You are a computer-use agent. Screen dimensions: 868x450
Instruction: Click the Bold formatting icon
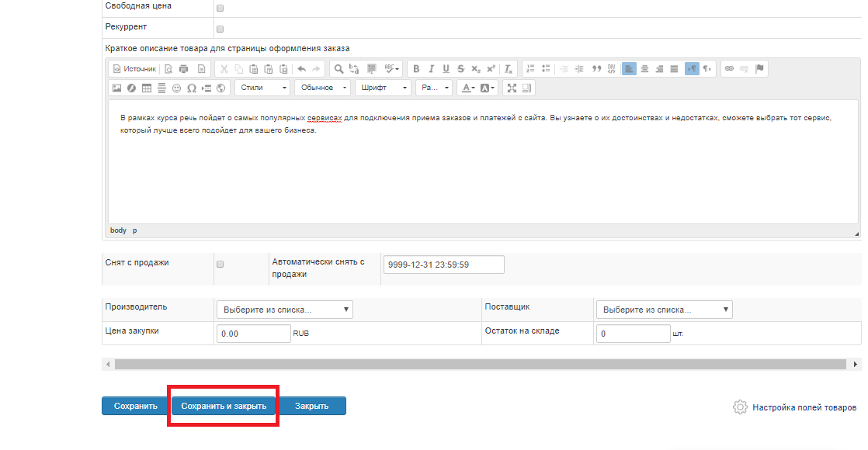[416, 68]
